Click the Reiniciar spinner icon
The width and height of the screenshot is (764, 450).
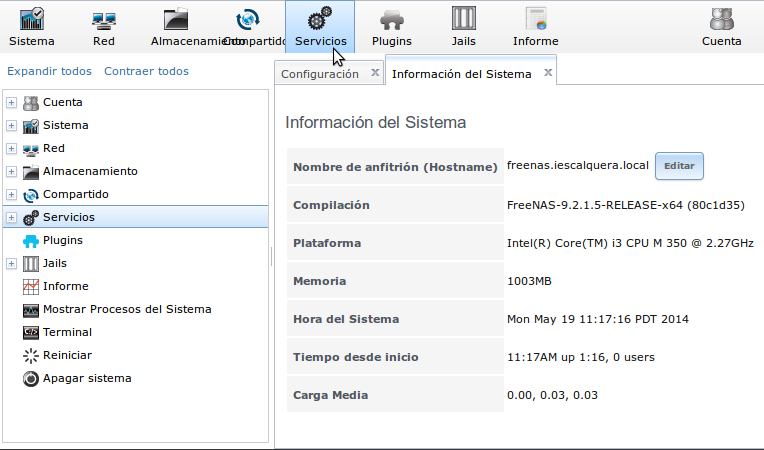[x=31, y=356]
